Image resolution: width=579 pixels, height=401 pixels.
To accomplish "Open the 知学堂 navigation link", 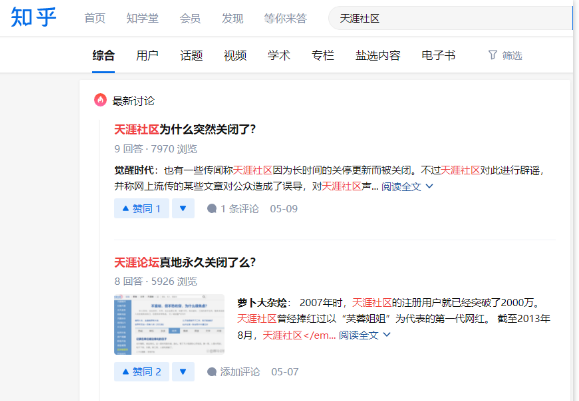I will tap(142, 18).
